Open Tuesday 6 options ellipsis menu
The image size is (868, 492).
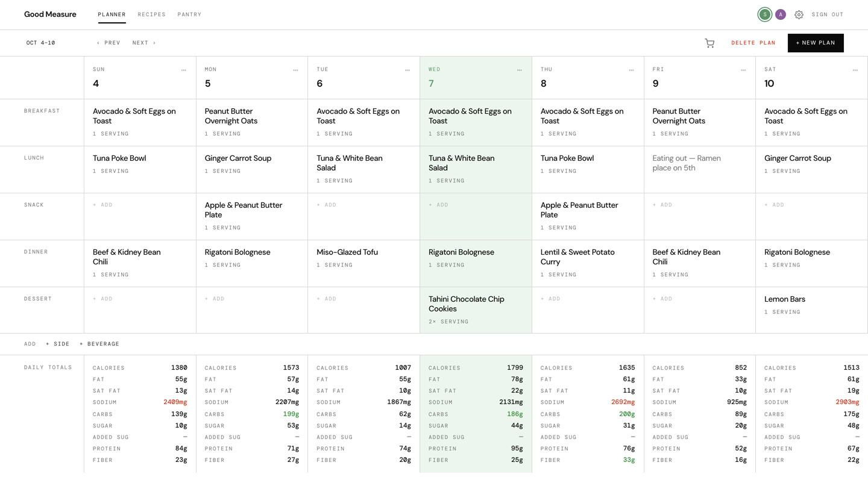(407, 70)
